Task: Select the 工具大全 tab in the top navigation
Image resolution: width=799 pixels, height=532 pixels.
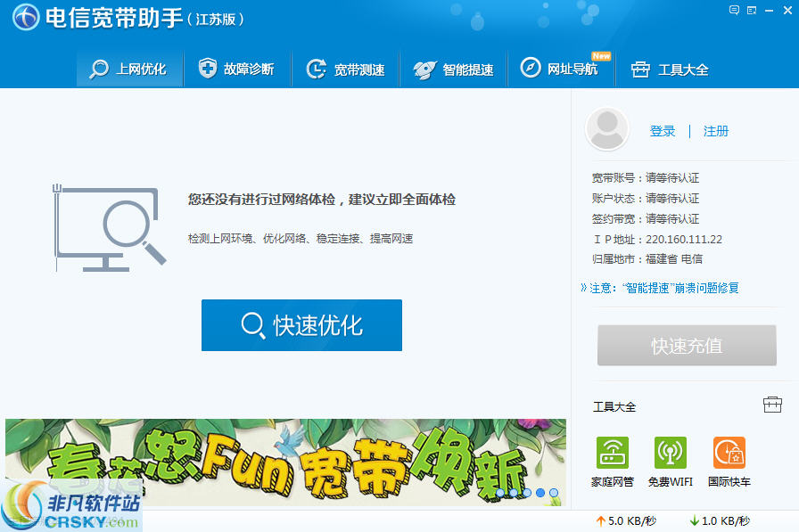Action: (670, 69)
